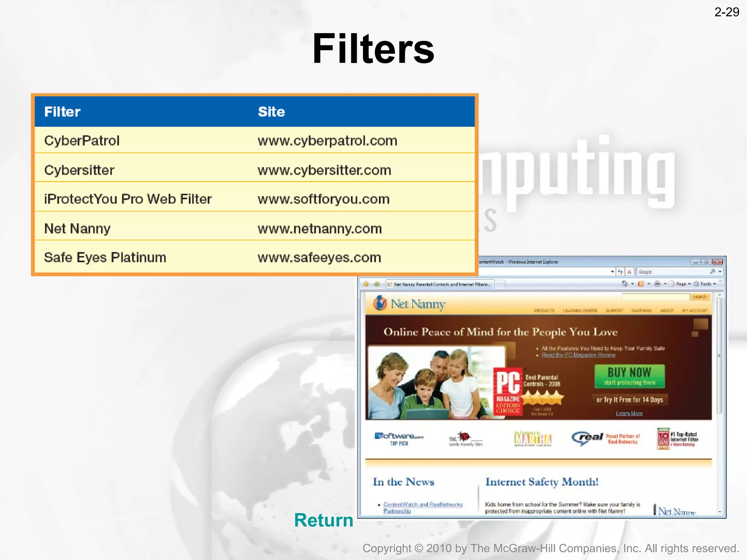Click the slide number 2-29
This screenshot has height=560, width=747.
tap(727, 12)
